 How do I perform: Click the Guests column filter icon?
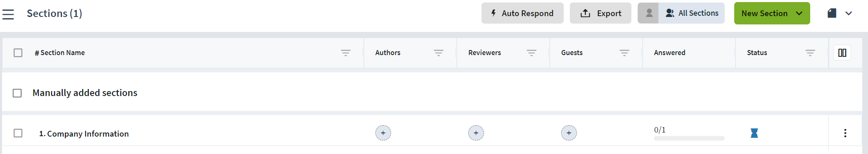click(624, 53)
